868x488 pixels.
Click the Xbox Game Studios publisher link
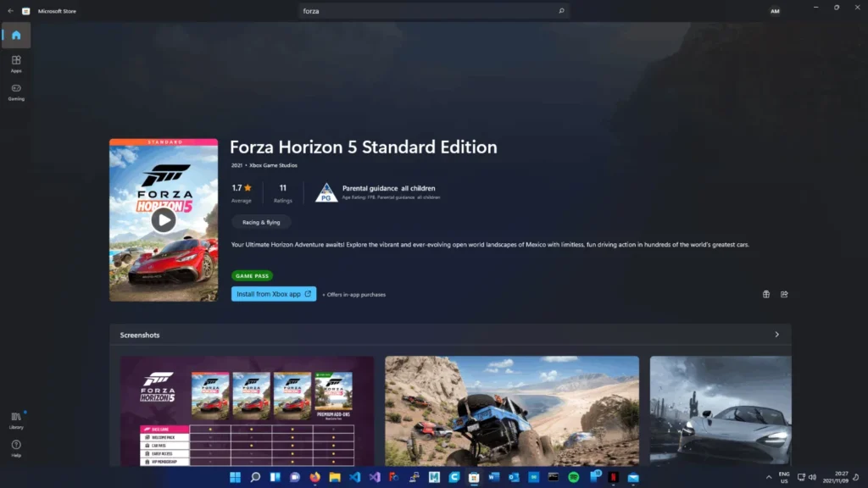[273, 165]
